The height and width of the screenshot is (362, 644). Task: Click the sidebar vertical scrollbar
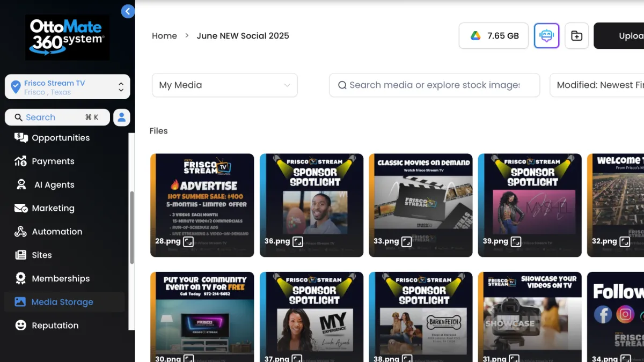pos(132,228)
